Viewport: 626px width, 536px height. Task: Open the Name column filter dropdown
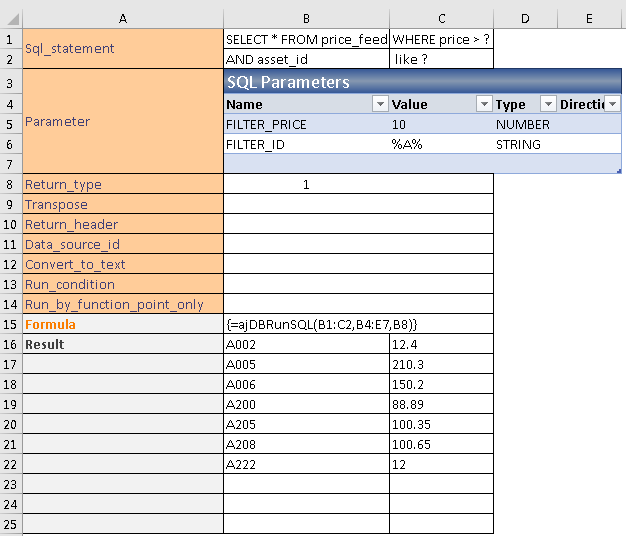[x=379, y=104]
